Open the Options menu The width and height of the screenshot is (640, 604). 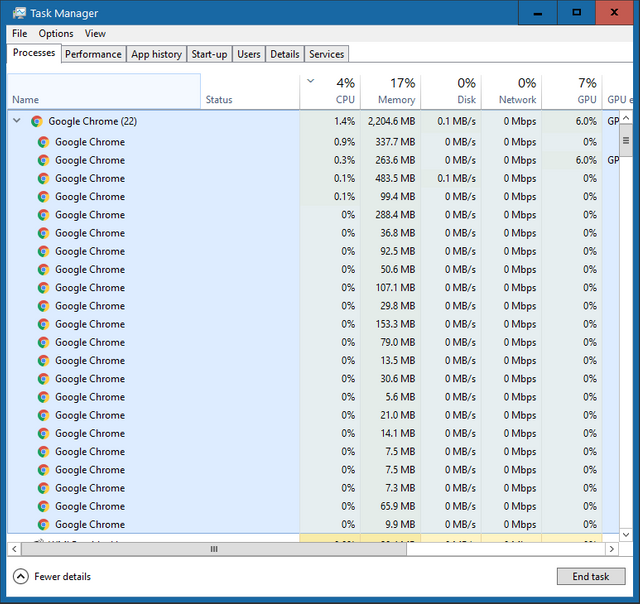pyautogui.click(x=56, y=33)
